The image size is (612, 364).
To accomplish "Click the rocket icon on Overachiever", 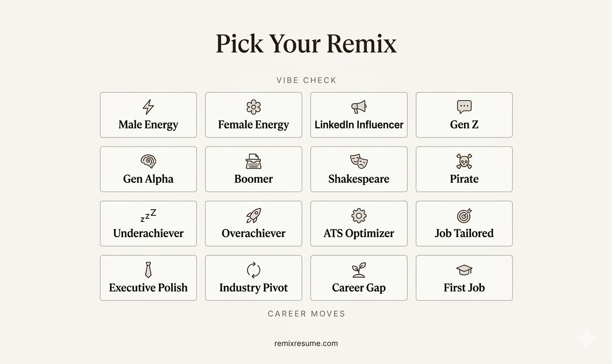I will [253, 215].
